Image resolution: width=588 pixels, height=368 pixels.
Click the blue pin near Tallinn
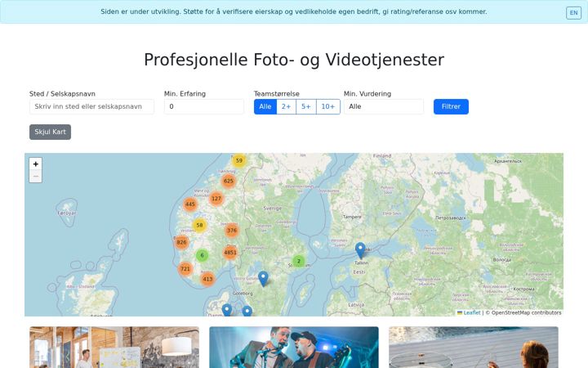[360, 250]
